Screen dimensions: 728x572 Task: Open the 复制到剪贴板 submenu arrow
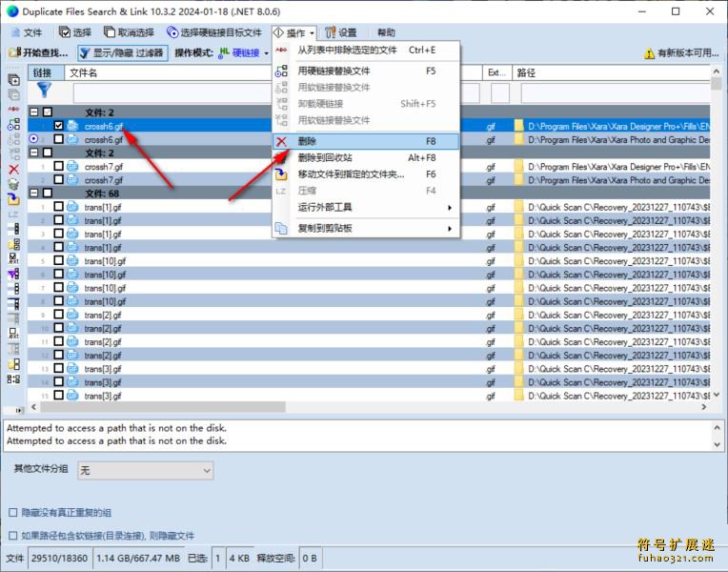pos(450,228)
